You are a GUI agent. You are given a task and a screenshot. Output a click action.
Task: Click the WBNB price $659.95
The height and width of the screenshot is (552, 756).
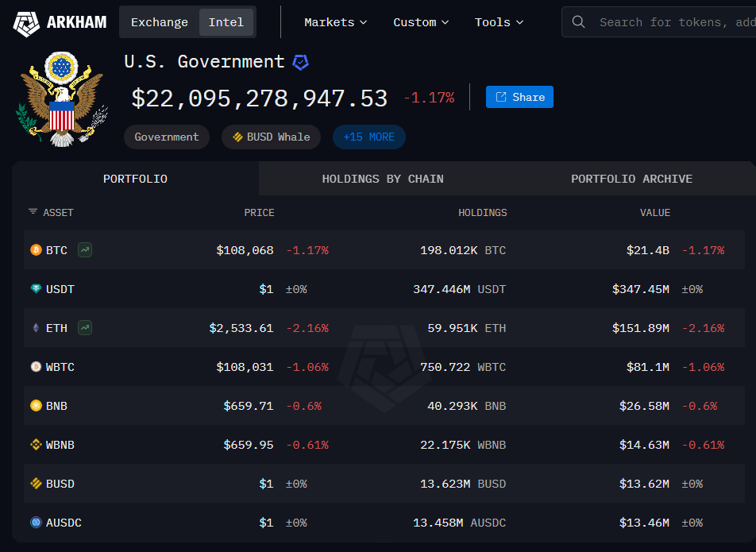pyautogui.click(x=249, y=445)
